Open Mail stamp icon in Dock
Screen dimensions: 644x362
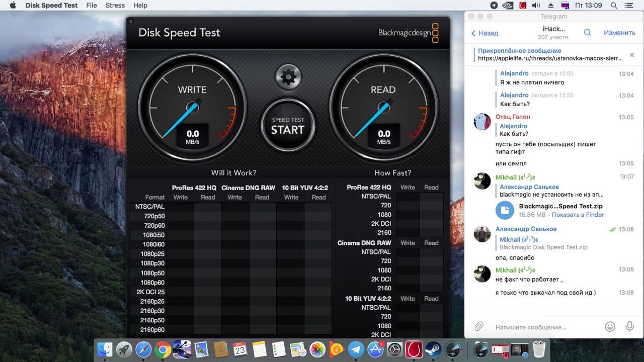tap(201, 349)
